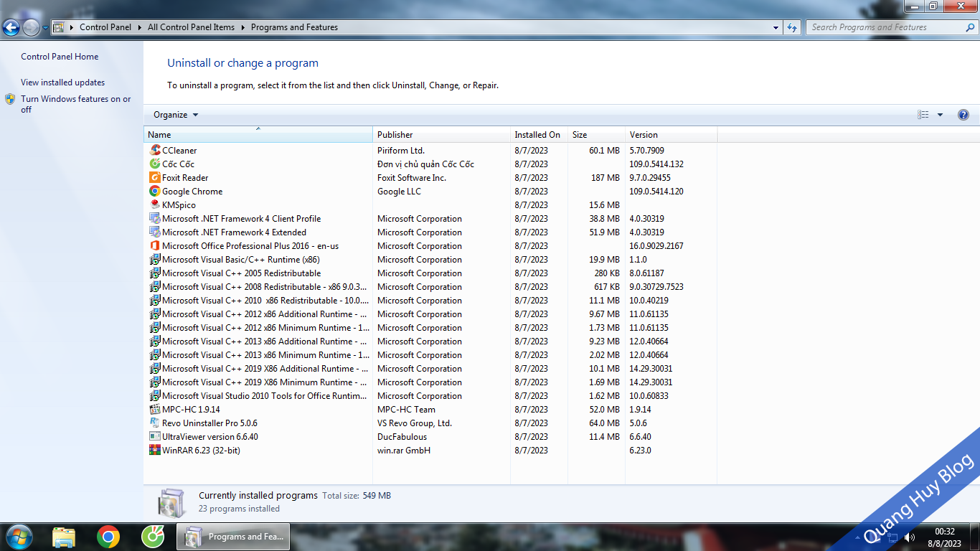Sort by the Publisher column header

click(441, 135)
